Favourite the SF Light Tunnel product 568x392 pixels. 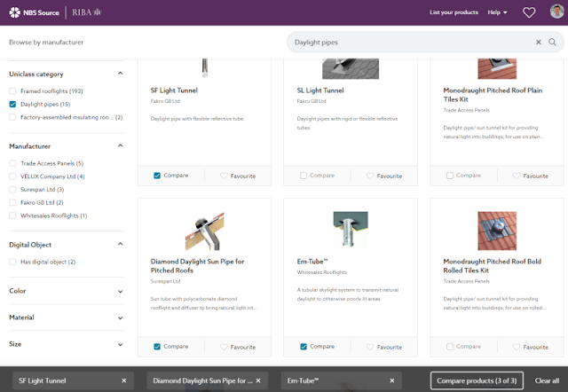pyautogui.click(x=238, y=176)
